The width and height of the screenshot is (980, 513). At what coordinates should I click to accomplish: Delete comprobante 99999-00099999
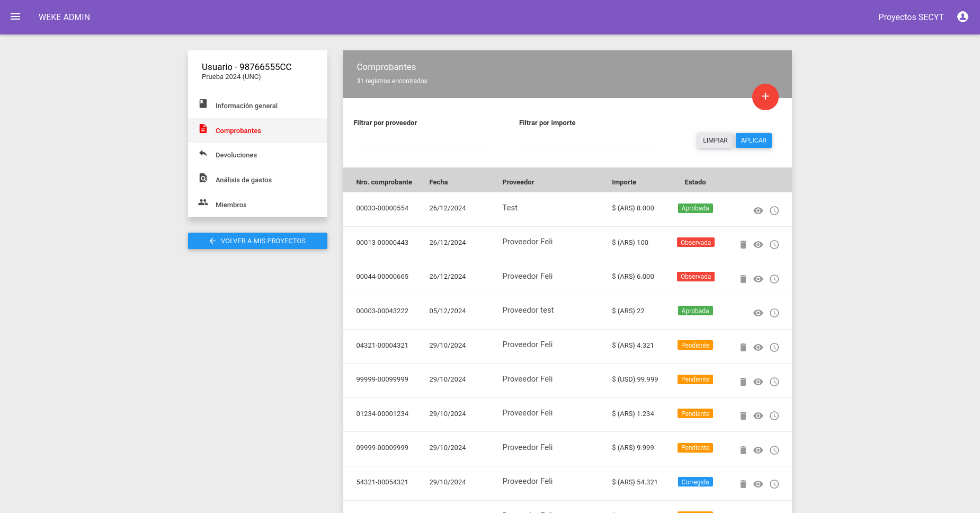click(743, 382)
